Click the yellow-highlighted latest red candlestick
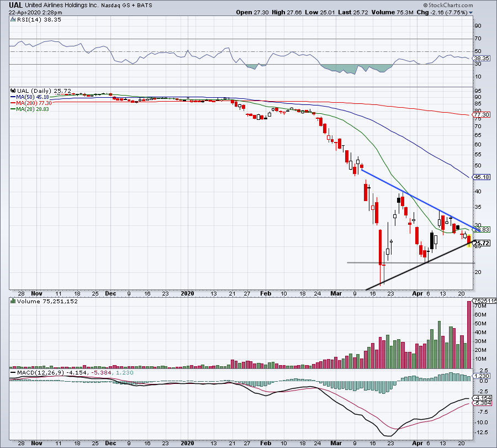The image size is (497, 448). pyautogui.click(x=469, y=241)
